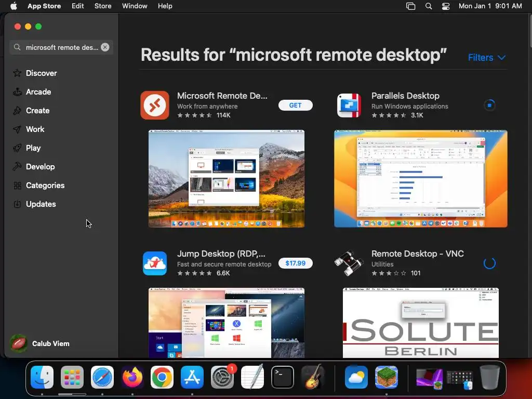
Task: Open the Jump Desktop cloud icon
Action: [x=155, y=263]
